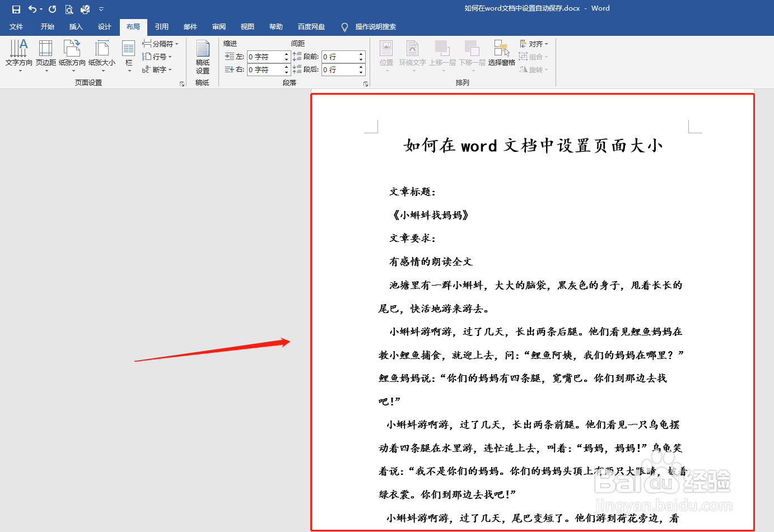Image resolution: width=774 pixels, height=532 pixels.
Task: Open the 分隔符 (breaks) dropdown
Action: [161, 43]
